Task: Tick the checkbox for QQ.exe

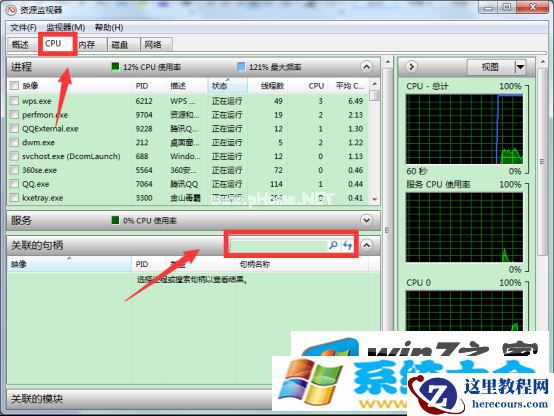Action: click(x=14, y=183)
